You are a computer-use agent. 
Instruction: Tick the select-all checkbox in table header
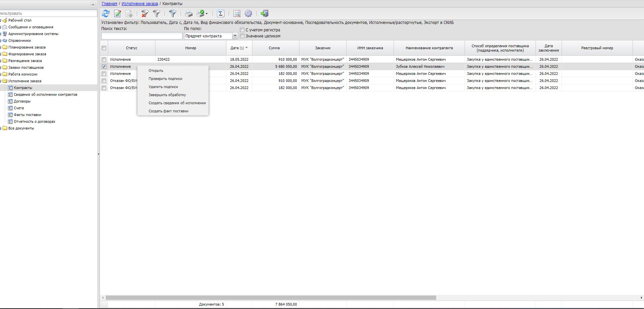[x=104, y=48]
